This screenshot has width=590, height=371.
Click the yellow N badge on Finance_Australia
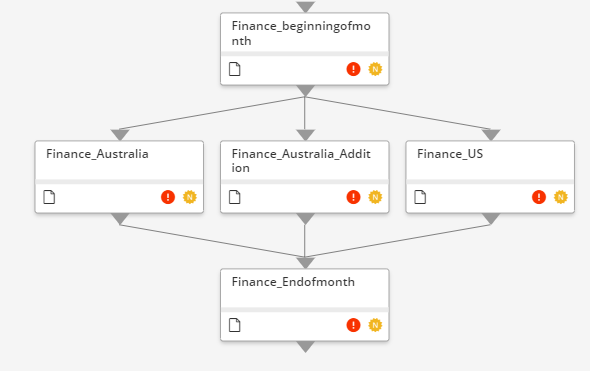tap(190, 197)
